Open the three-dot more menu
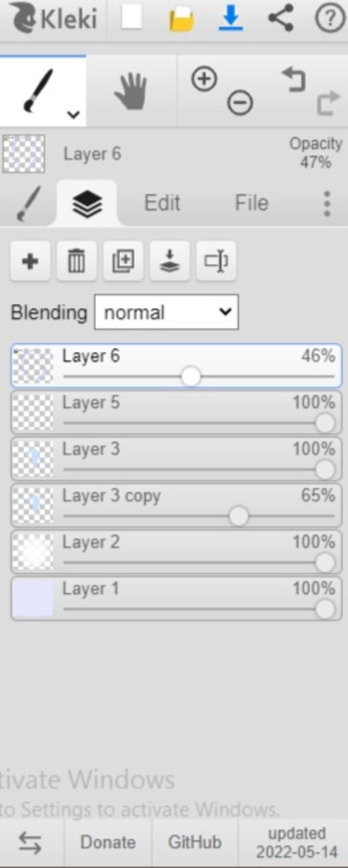This screenshot has height=868, width=348. point(327,204)
